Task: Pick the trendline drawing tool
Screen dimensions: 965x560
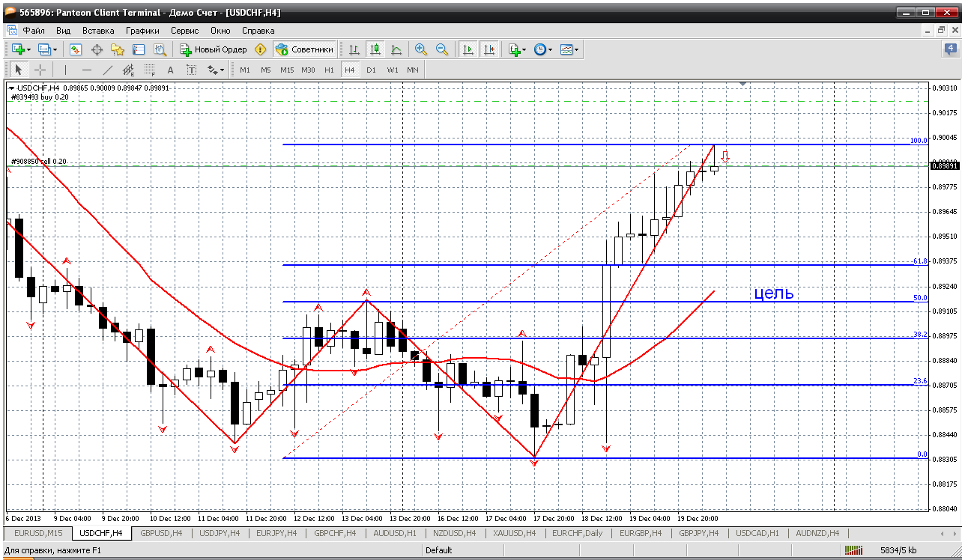Action: (107, 70)
